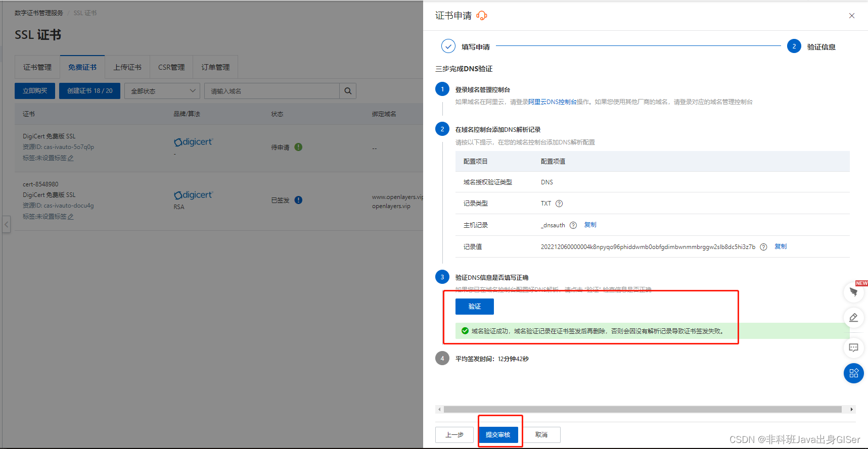Switch to the 证书管理 tab

(x=37, y=67)
